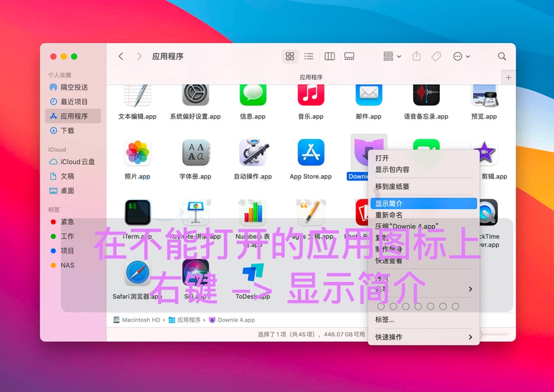The image size is (554, 392).
Task: Switch to list view
Action: (x=309, y=56)
